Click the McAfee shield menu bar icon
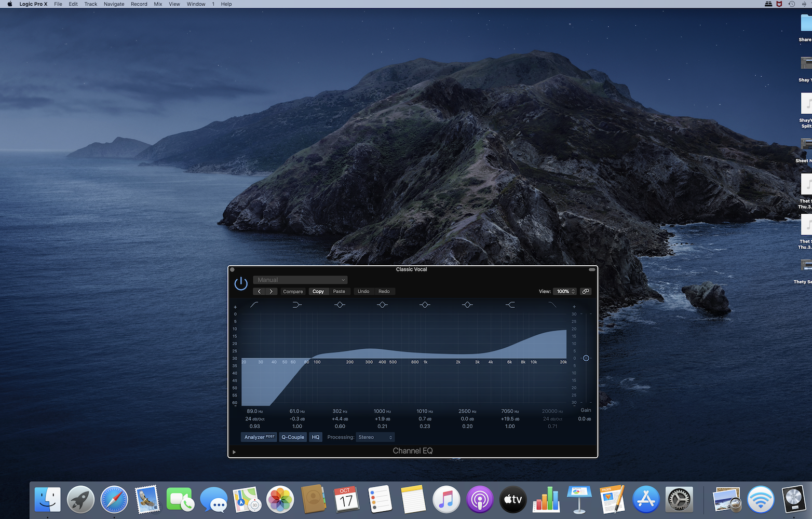 (779, 4)
